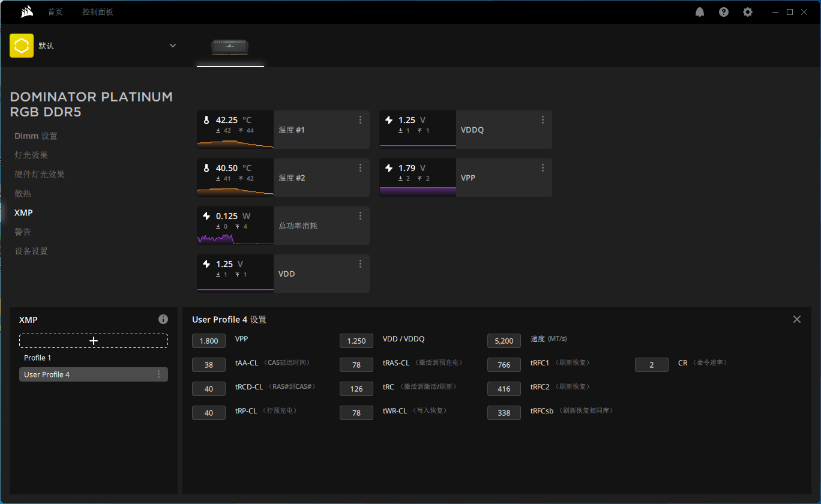821x504 pixels.
Task: Switch to the 控制面板 tab
Action: [x=98, y=12]
